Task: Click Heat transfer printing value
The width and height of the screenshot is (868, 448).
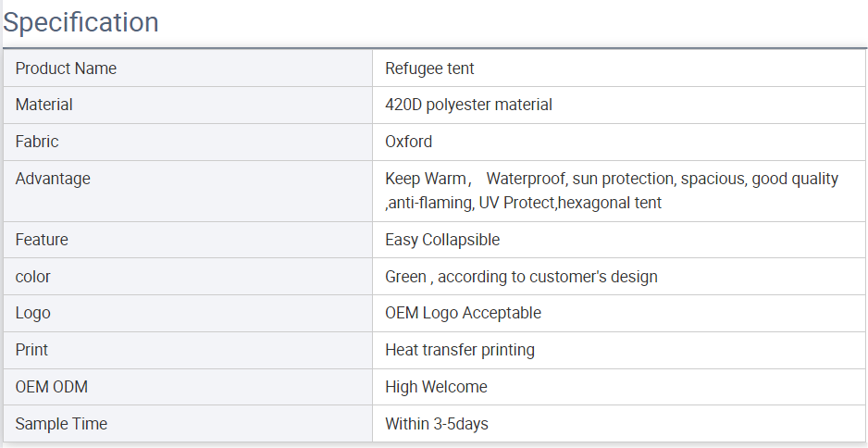Action: tap(460, 350)
